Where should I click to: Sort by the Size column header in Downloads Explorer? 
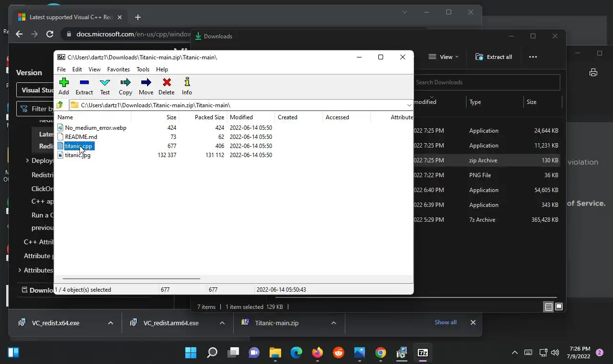click(532, 102)
